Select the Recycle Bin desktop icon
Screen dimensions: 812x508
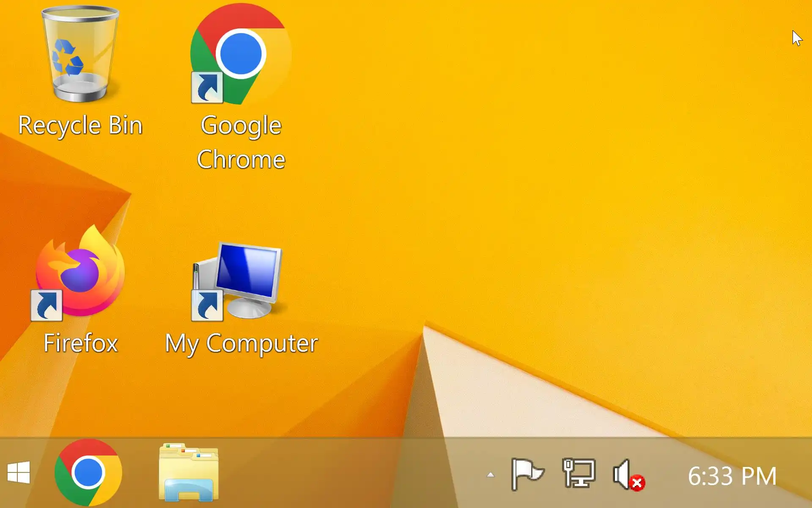tap(80, 54)
